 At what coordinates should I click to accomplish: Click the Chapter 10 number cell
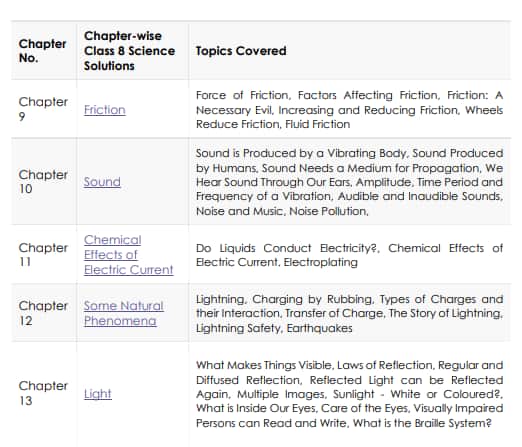coord(43,182)
